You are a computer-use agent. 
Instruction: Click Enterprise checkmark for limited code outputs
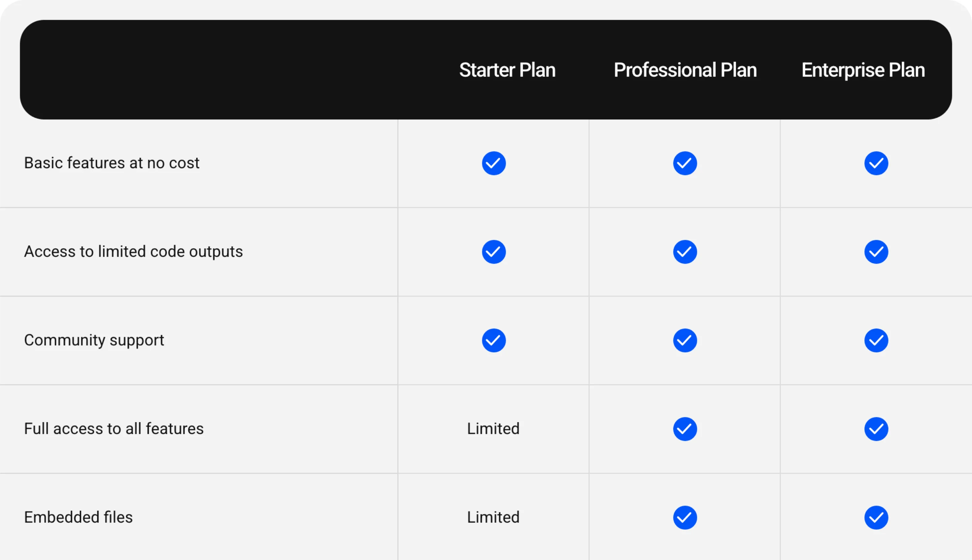(876, 252)
